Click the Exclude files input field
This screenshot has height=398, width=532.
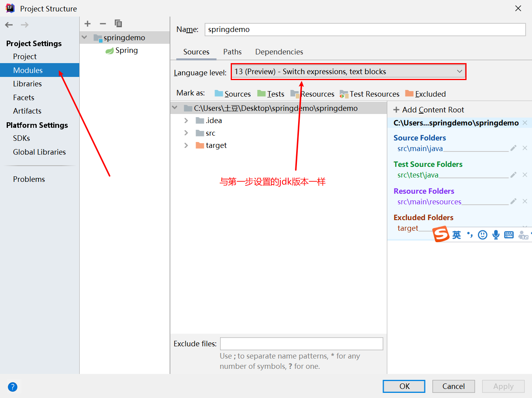click(301, 344)
